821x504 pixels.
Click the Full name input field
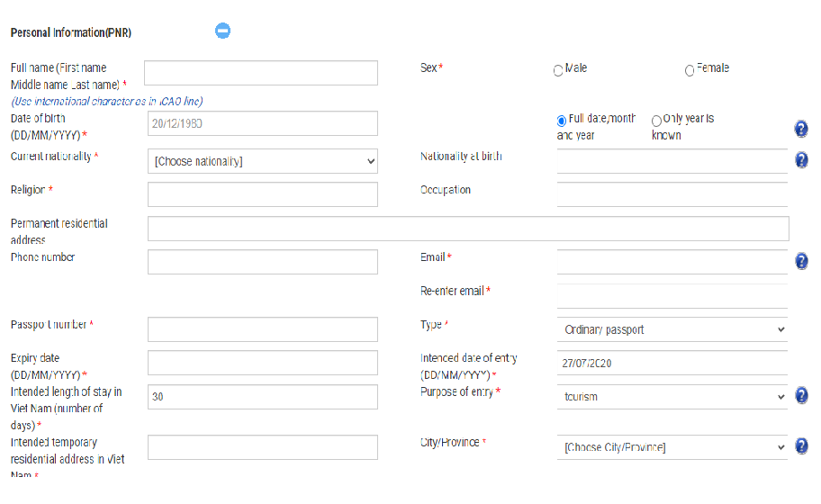[262, 73]
